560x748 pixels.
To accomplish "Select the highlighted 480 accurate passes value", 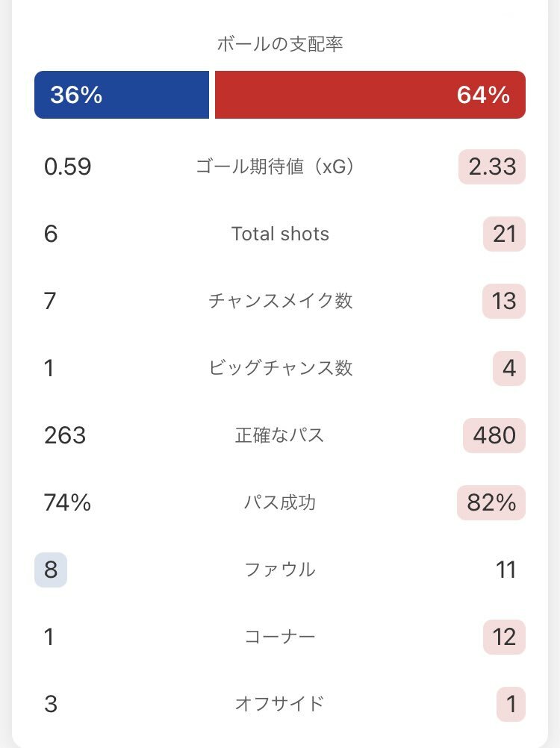I will pos(494,435).
